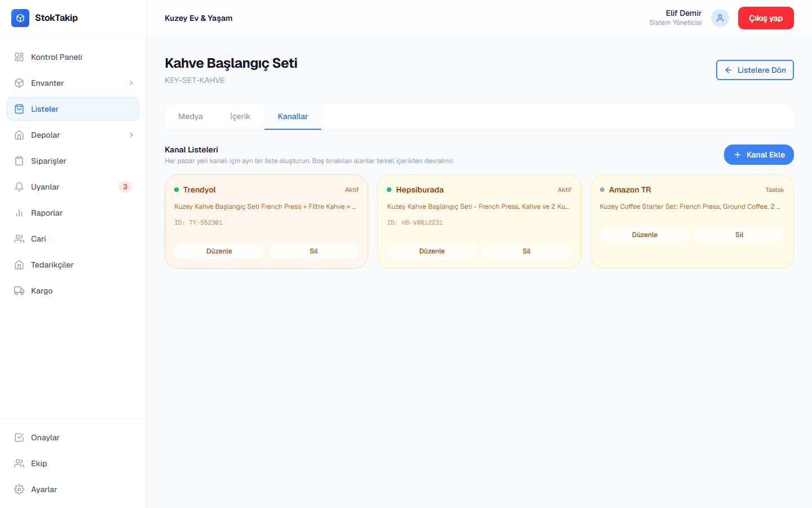Open Kontrol Paneli dashboard icon

pos(19,57)
